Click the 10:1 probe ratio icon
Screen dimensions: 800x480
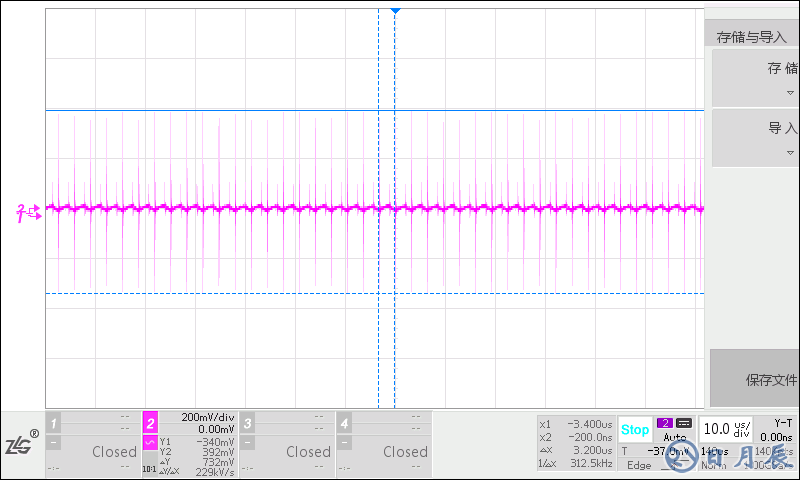[149, 467]
